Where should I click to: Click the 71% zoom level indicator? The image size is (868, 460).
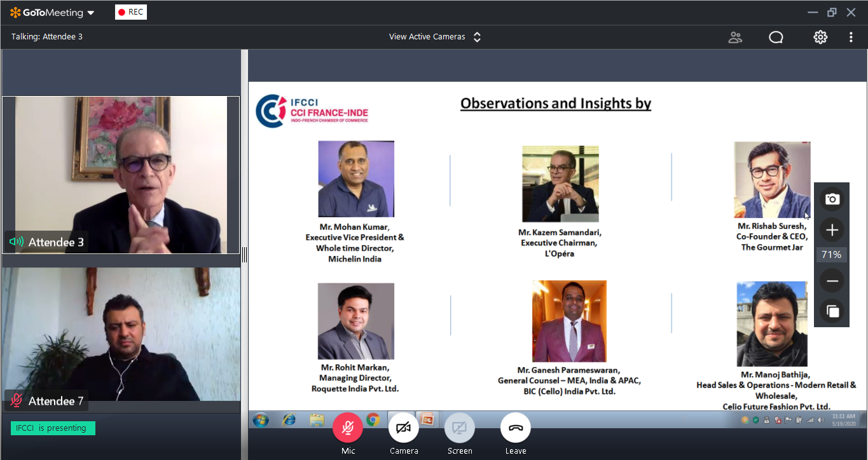[832, 255]
